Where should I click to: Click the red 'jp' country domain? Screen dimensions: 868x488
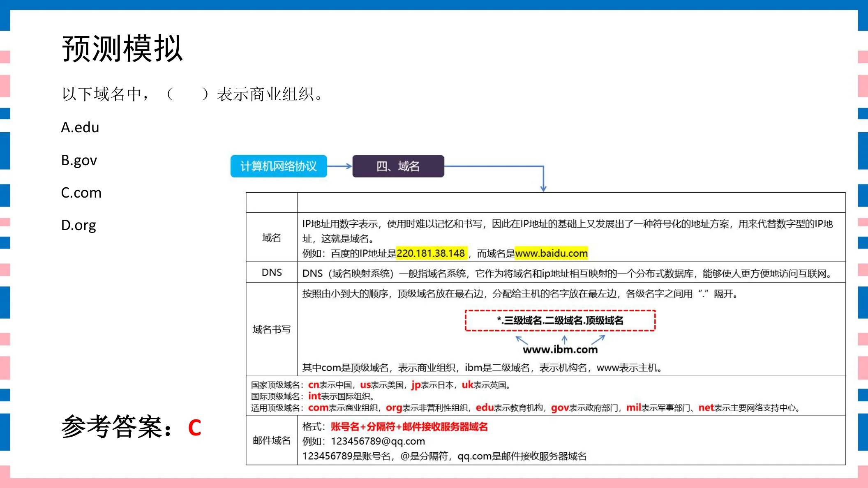tap(416, 385)
